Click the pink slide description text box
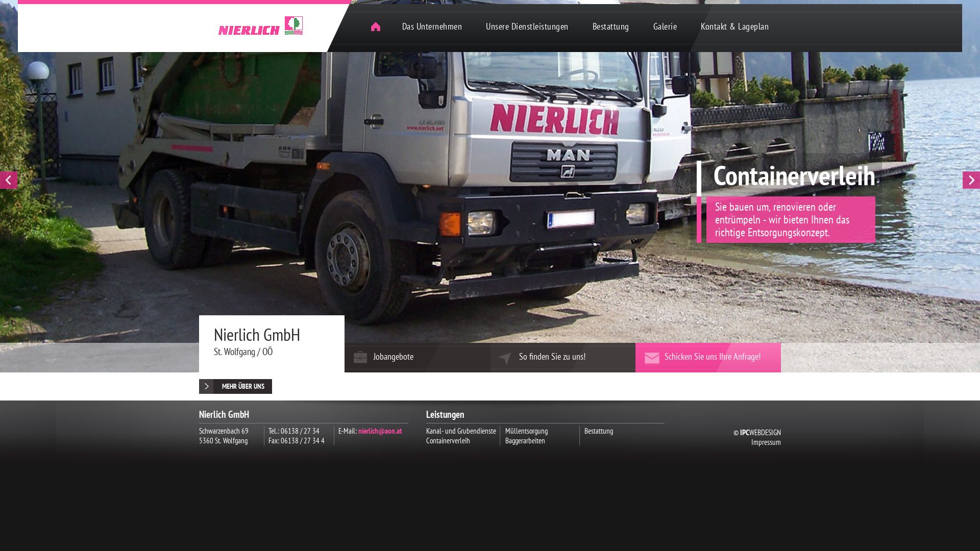The width and height of the screenshot is (980, 551). pyautogui.click(x=791, y=220)
